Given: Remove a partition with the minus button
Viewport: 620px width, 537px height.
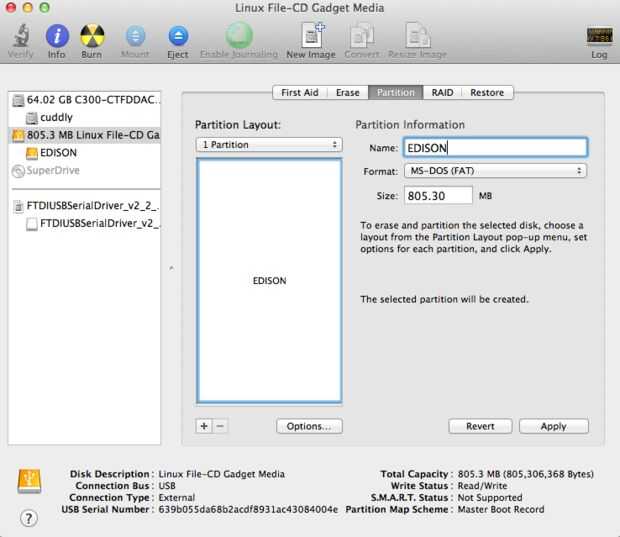Looking at the screenshot, I should [x=220, y=426].
